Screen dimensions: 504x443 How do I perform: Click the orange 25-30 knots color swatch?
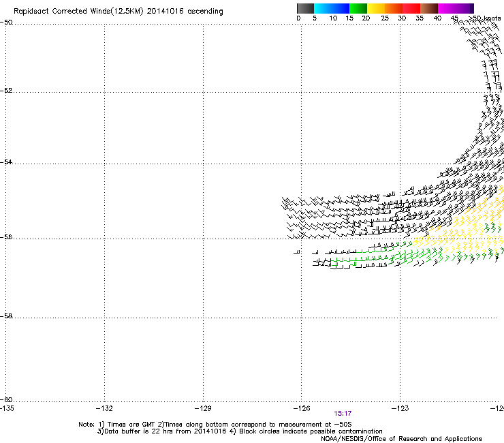click(x=394, y=8)
